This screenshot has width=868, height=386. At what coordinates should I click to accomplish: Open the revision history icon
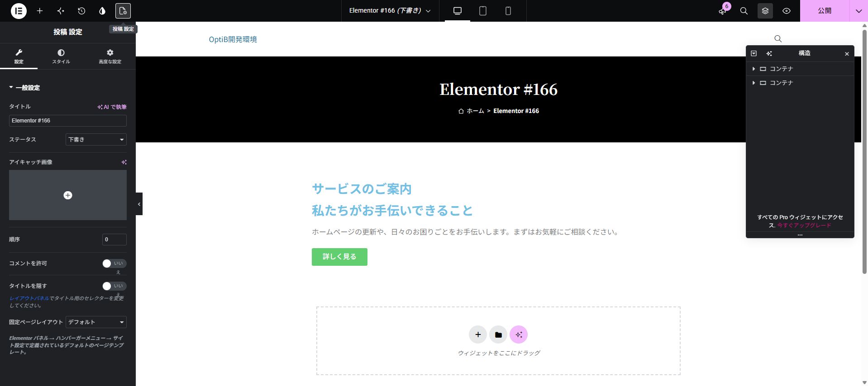(x=81, y=11)
